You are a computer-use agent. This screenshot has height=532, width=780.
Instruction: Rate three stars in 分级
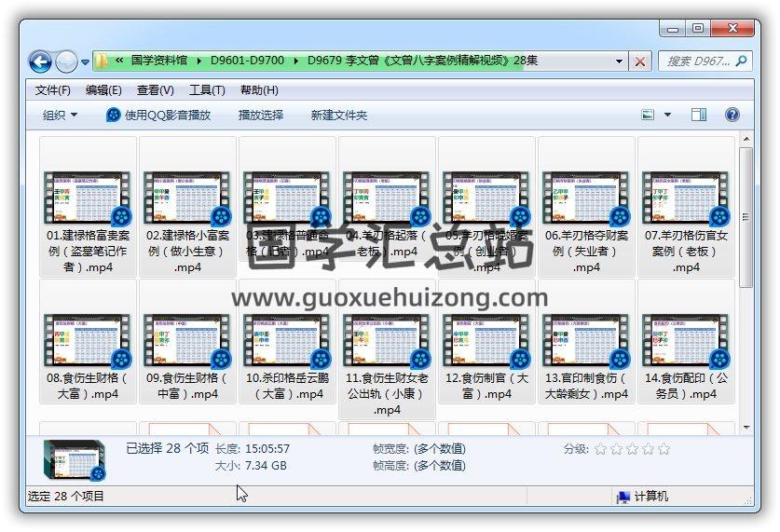[632, 449]
